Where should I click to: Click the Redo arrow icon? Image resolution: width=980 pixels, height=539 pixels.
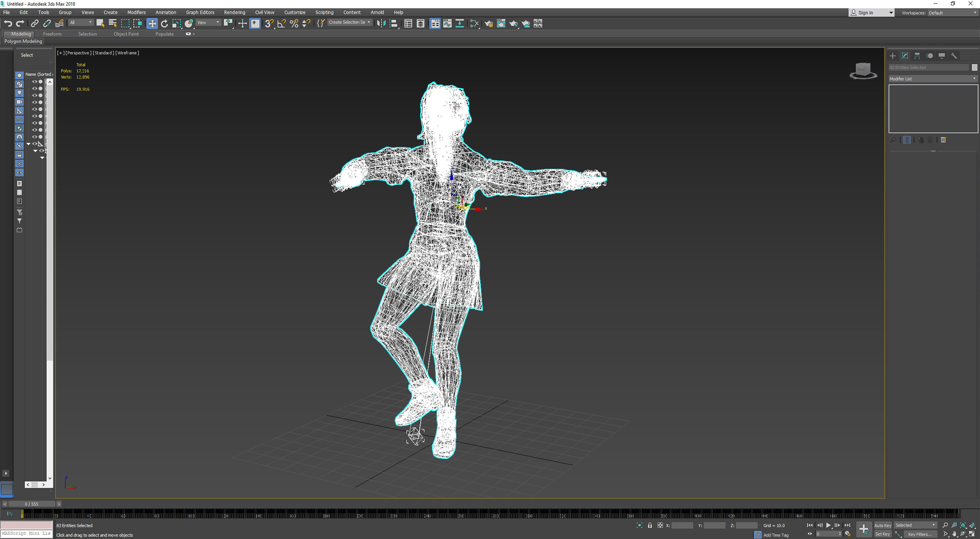pos(20,23)
